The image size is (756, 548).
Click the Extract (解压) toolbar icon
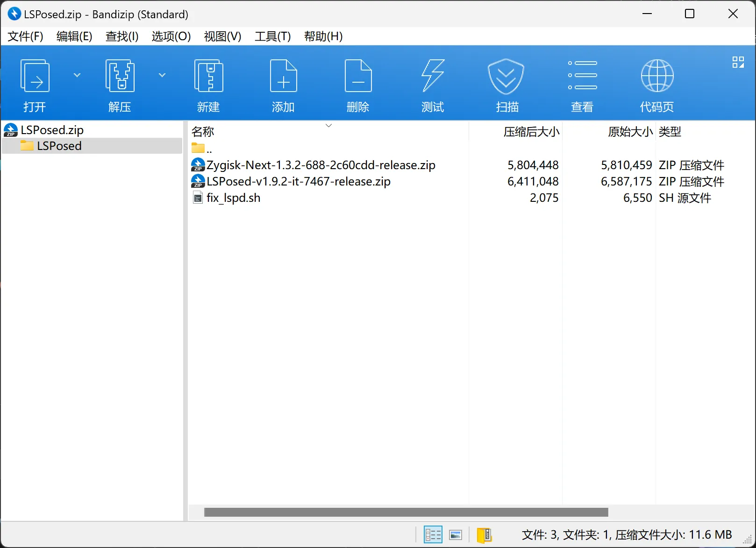coord(120,76)
